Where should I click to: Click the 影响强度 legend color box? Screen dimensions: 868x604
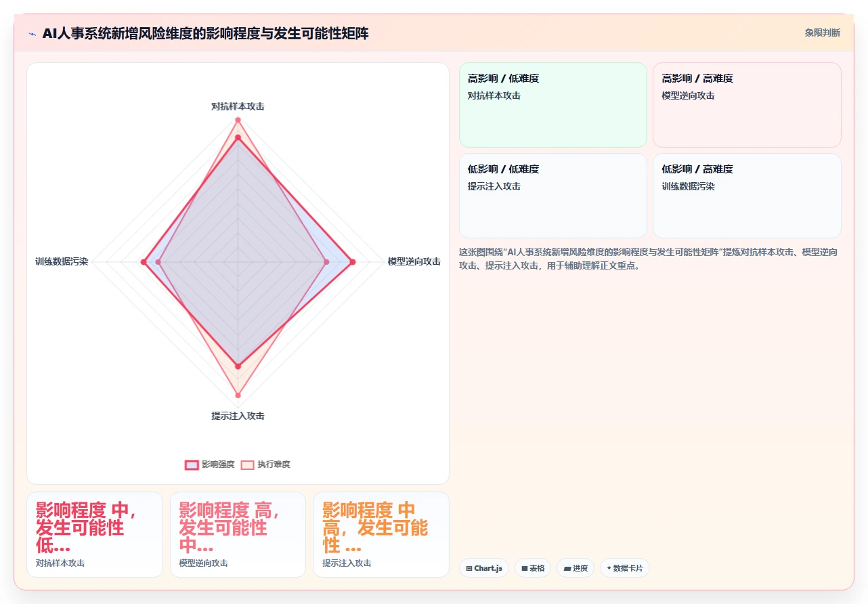192,465
